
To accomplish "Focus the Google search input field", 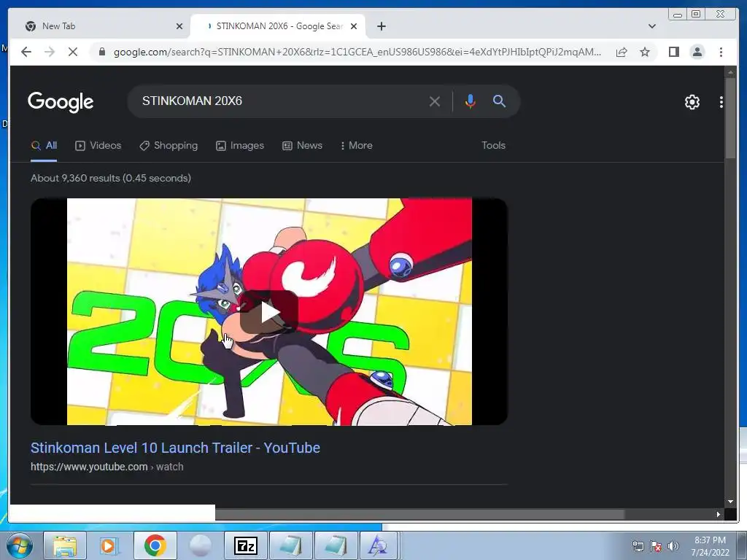I will [281, 101].
